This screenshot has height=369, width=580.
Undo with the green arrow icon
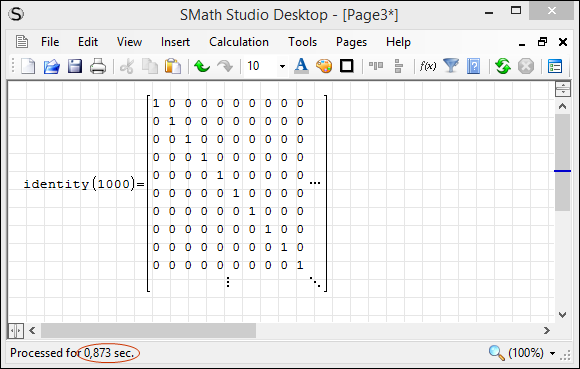pyautogui.click(x=202, y=67)
